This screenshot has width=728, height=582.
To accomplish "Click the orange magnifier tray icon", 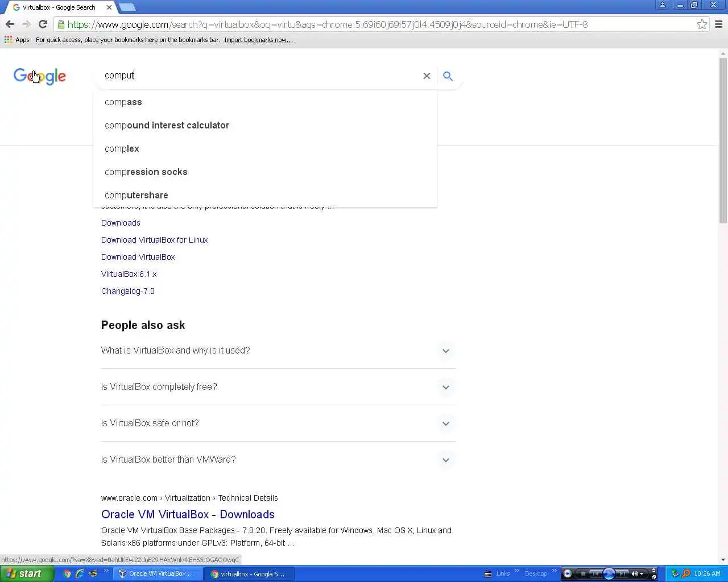I will 686,573.
